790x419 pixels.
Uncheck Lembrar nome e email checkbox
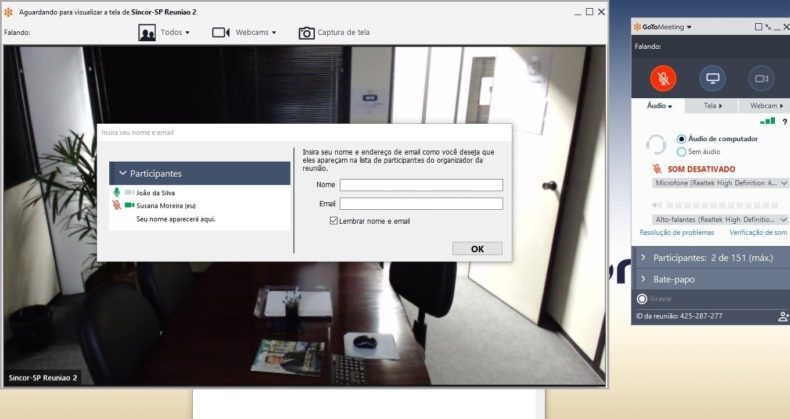(x=334, y=221)
